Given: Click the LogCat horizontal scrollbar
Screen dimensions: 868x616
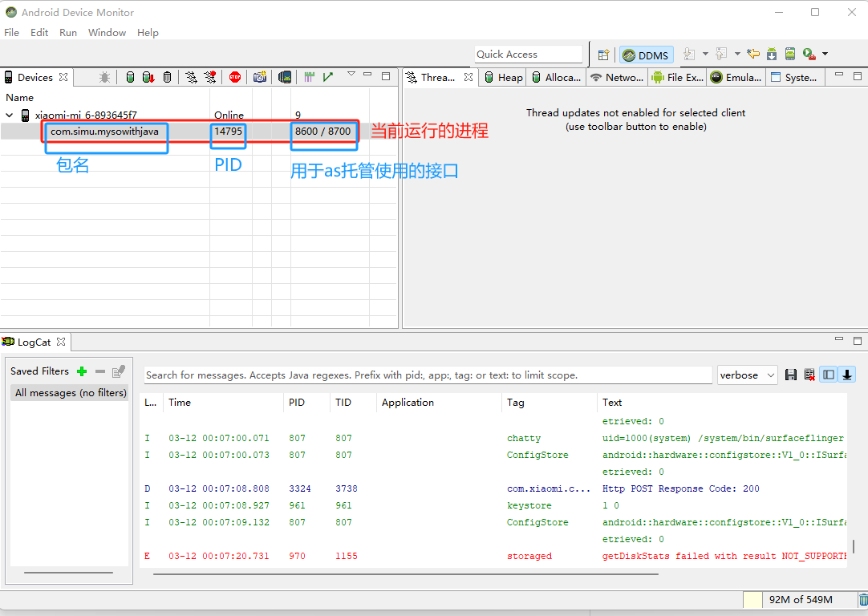Looking at the screenshot, I should [x=406, y=574].
